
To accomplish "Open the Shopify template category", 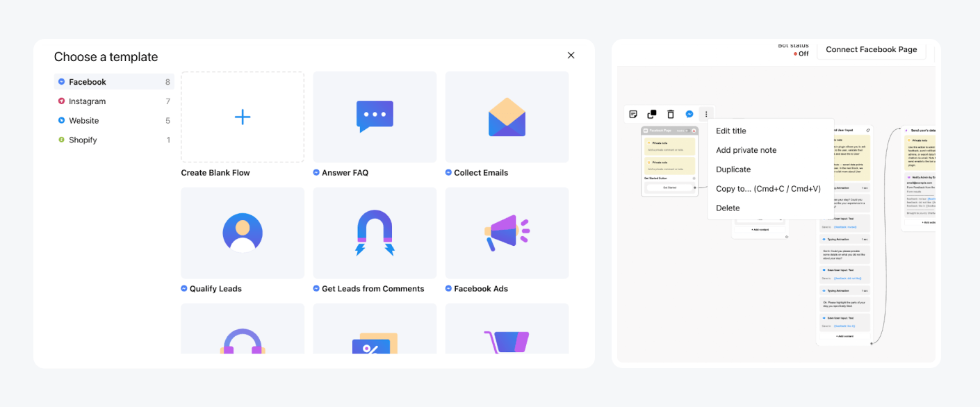I will pyautogui.click(x=83, y=140).
